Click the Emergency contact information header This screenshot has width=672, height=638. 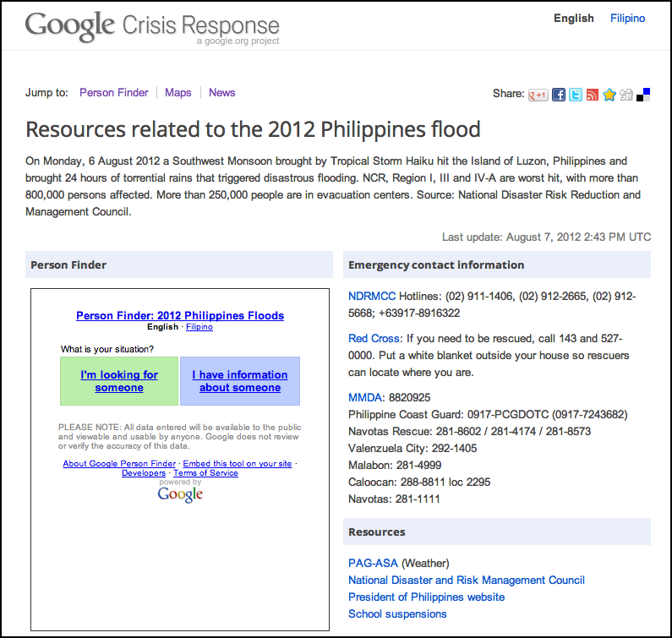[x=497, y=264]
